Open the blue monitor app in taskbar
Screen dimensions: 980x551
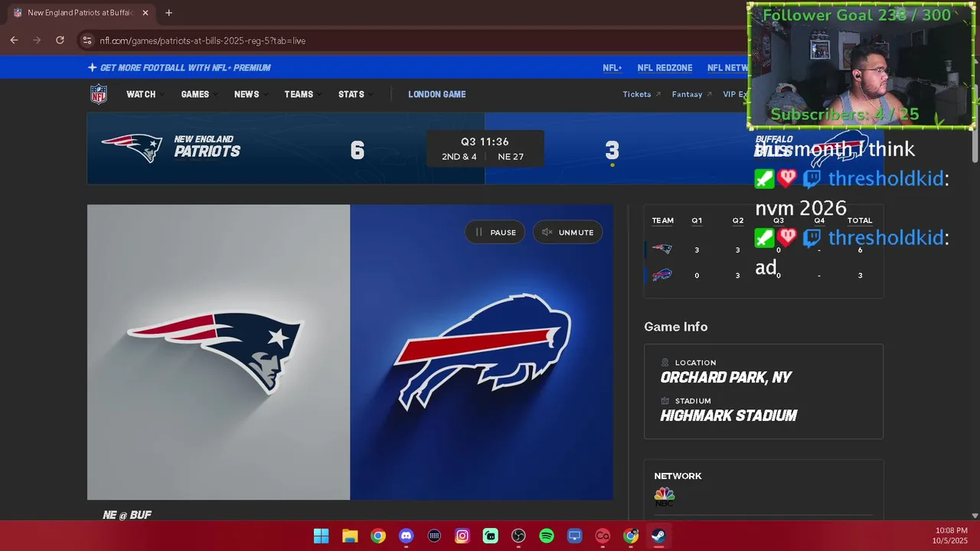coord(575,536)
